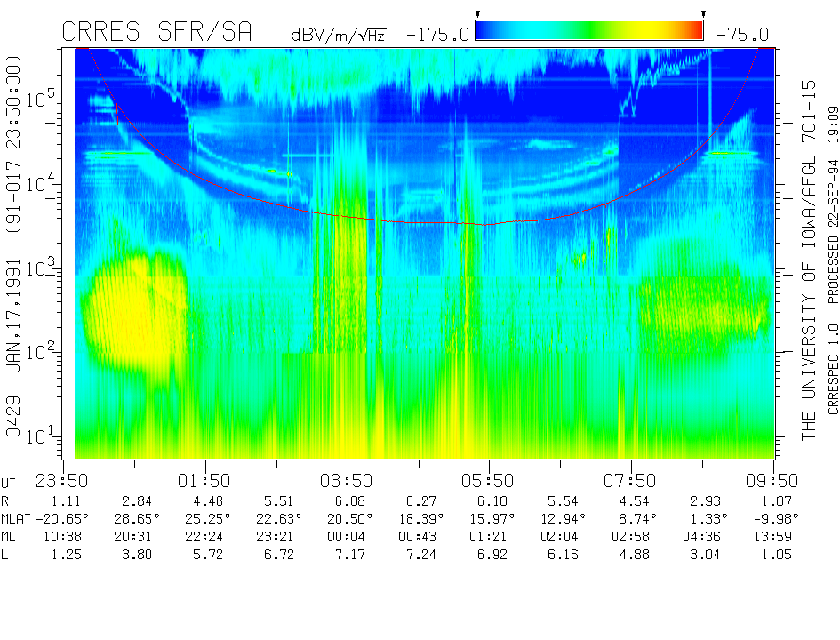Click the L row label
840x640 pixels.
[x=4, y=555]
